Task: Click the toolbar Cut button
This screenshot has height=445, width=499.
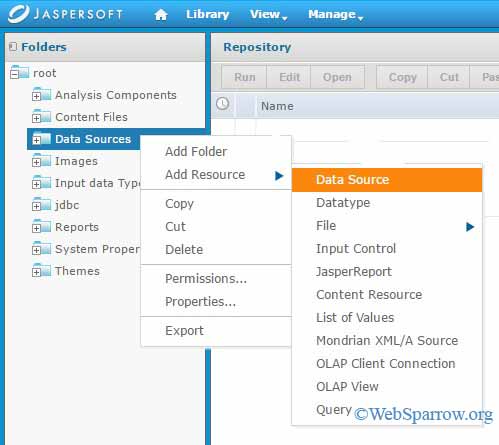Action: click(x=449, y=77)
